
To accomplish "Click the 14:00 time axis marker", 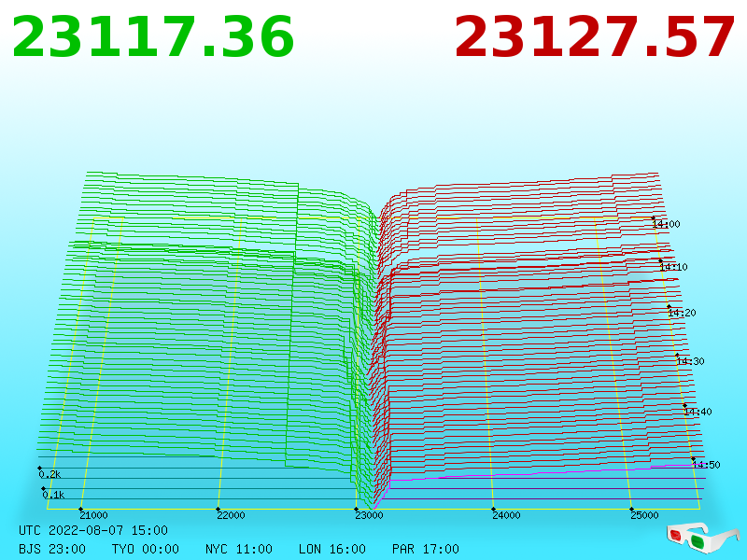I will [x=667, y=224].
